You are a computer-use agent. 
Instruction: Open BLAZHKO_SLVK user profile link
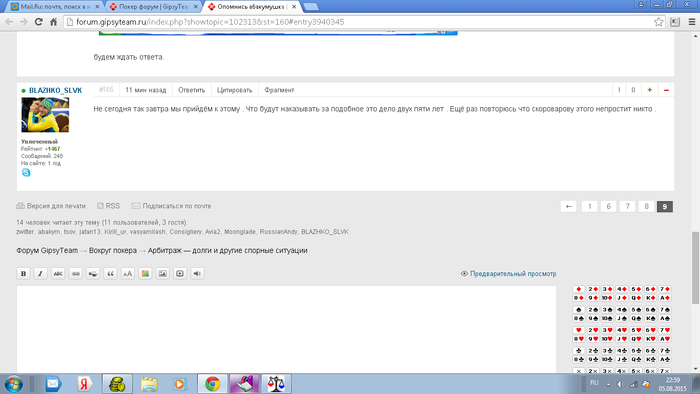(55, 90)
